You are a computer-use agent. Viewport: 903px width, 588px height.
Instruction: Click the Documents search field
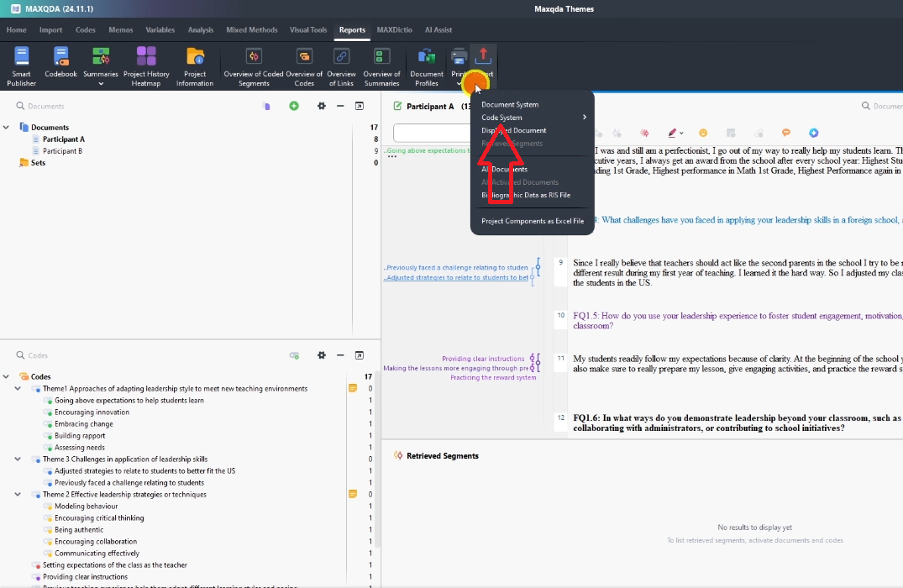pyautogui.click(x=126, y=107)
